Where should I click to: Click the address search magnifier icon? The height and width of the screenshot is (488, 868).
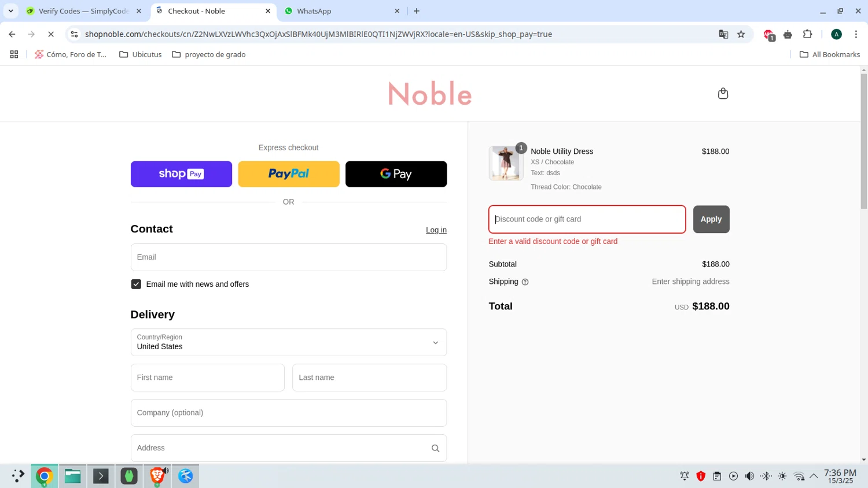pos(435,448)
